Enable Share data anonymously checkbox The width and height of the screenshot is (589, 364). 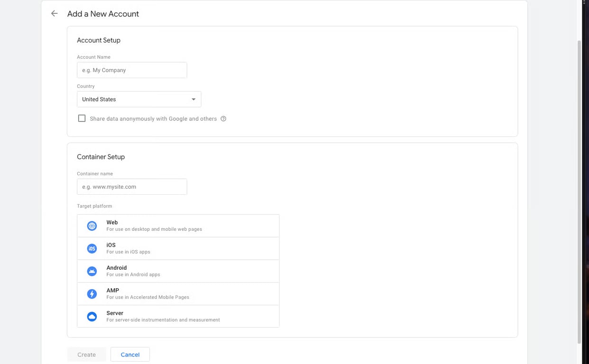pyautogui.click(x=82, y=118)
